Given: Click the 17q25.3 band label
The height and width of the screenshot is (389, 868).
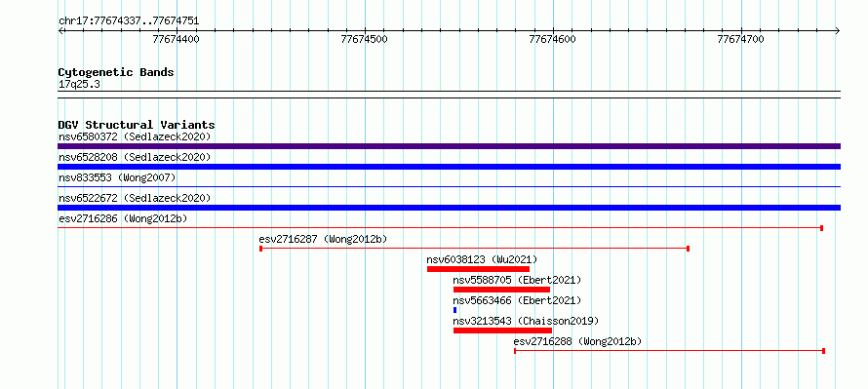Looking at the screenshot, I should coord(79,85).
